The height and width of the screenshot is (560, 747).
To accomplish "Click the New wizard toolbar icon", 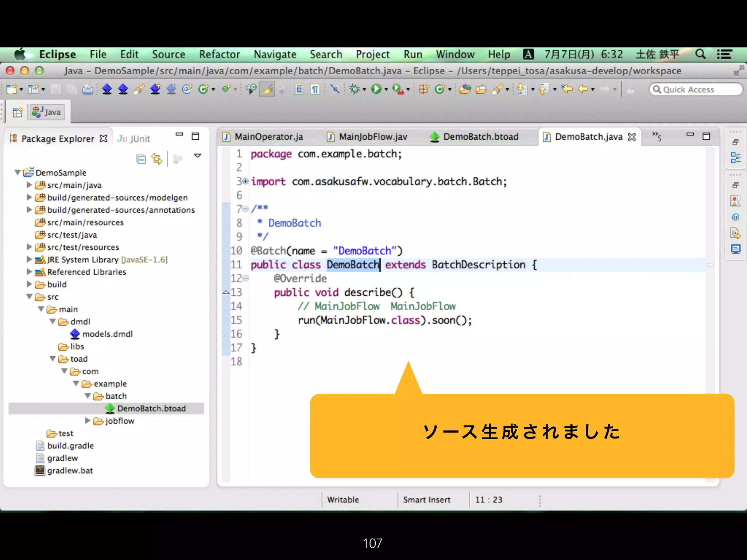I will tap(12, 89).
